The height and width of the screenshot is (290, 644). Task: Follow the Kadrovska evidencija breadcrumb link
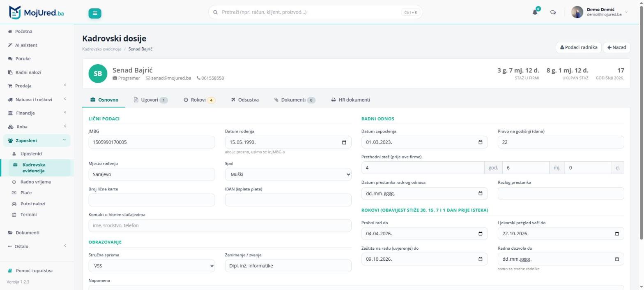pos(102,49)
